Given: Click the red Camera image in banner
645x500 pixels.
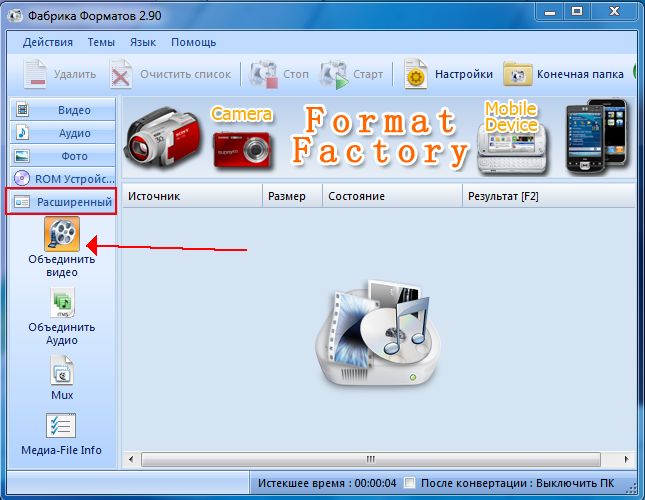Looking at the screenshot, I should pos(242,150).
